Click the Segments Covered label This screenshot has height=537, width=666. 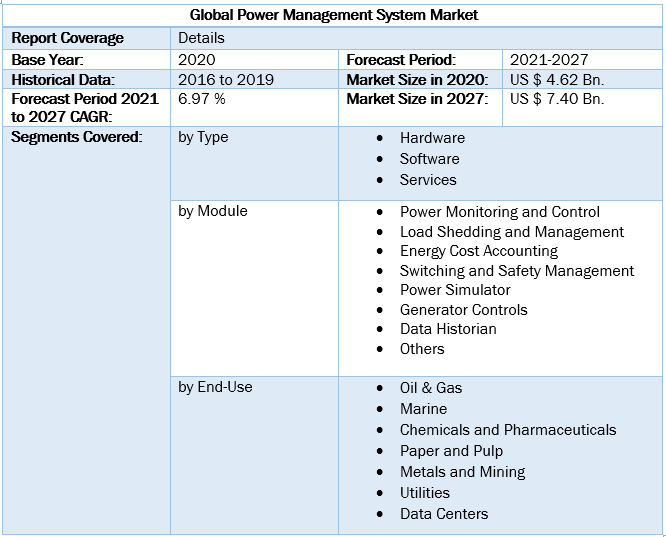[x=76, y=137]
